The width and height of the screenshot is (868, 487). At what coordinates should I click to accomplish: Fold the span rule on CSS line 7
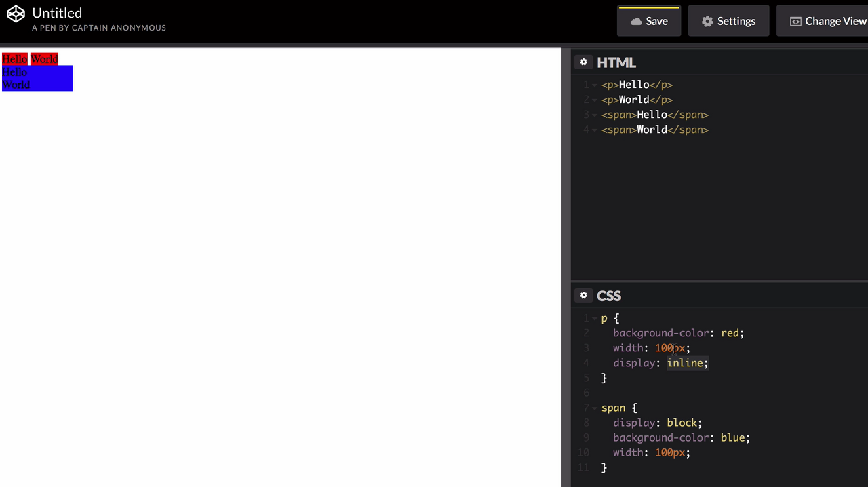click(x=595, y=408)
